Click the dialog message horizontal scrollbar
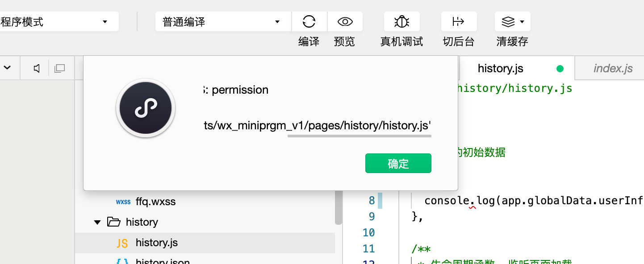The width and height of the screenshot is (644, 264). [359, 136]
